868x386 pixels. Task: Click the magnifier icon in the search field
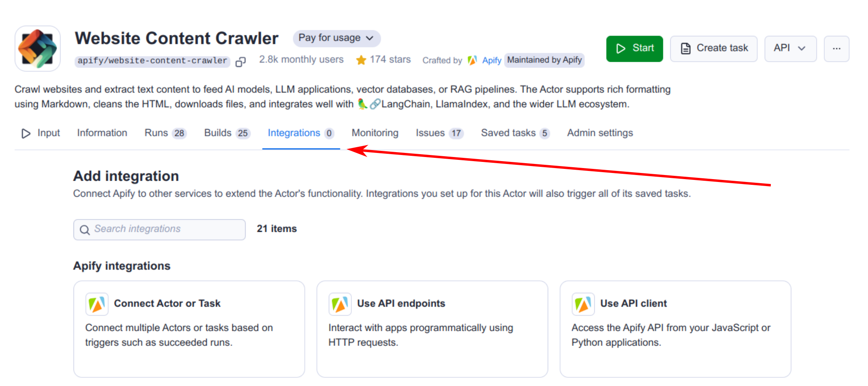[x=85, y=230]
